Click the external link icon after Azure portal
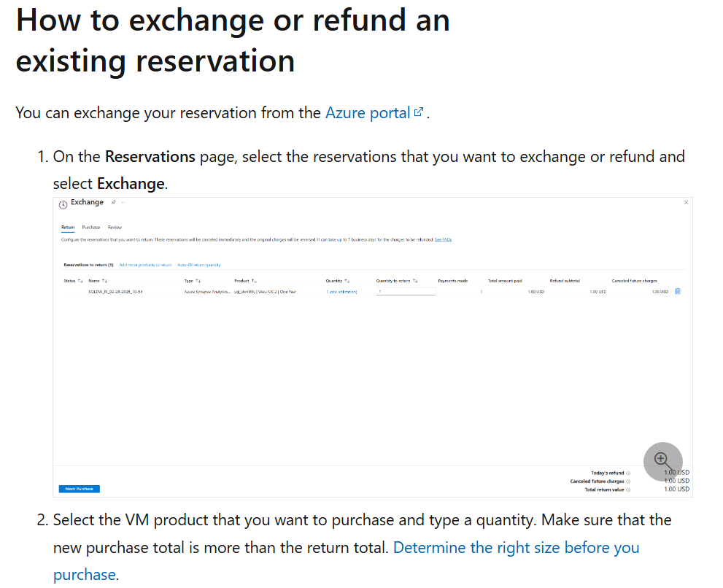The width and height of the screenshot is (723, 588). click(x=418, y=112)
